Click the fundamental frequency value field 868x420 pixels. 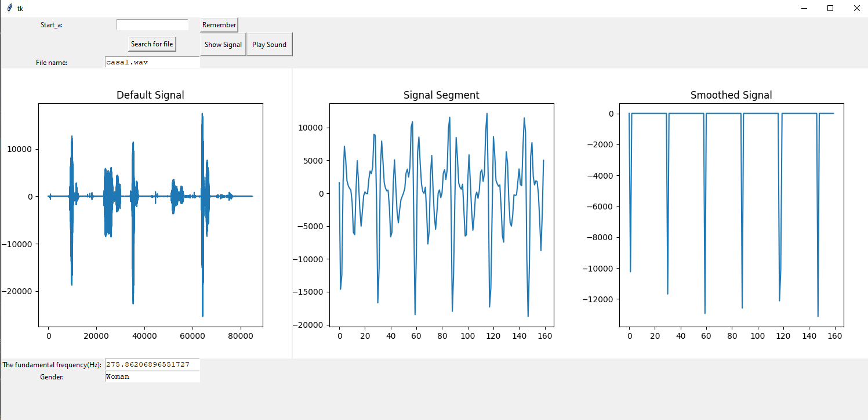pyautogui.click(x=152, y=364)
